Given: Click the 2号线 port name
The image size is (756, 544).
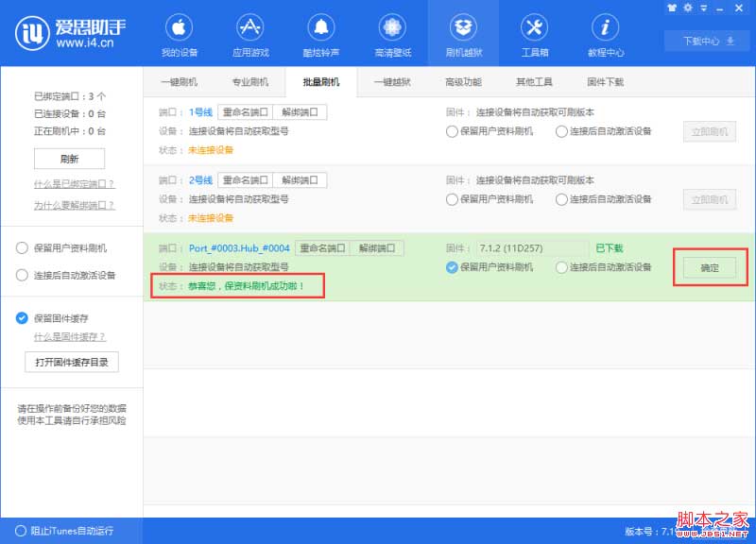Looking at the screenshot, I should click(x=200, y=180).
